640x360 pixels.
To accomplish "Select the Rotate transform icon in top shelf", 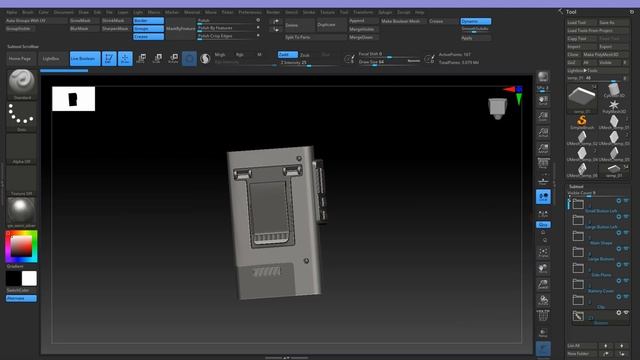I will pos(173,59).
